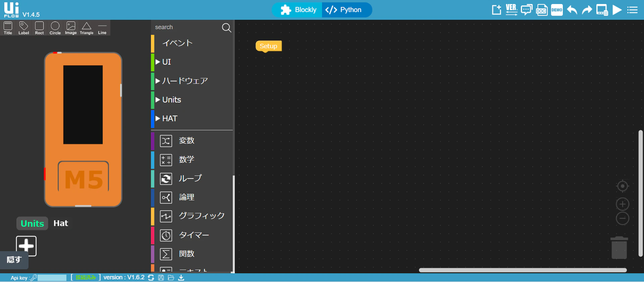Download the program to the device

coord(181,278)
